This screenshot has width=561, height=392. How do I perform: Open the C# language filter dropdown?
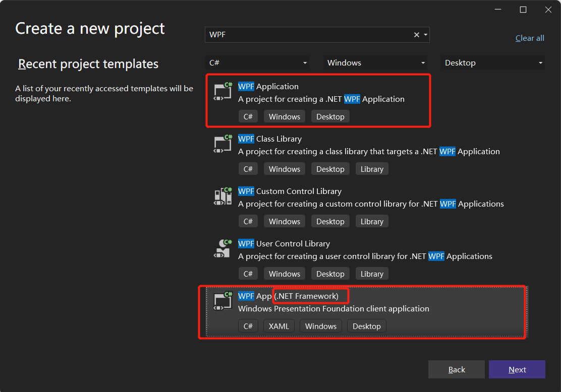pyautogui.click(x=257, y=63)
